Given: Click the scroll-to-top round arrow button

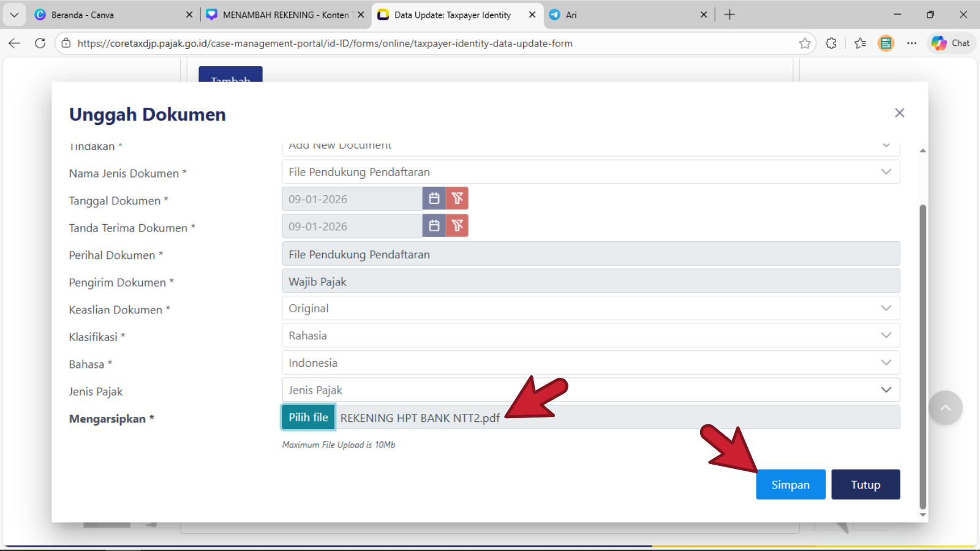Looking at the screenshot, I should (x=945, y=408).
